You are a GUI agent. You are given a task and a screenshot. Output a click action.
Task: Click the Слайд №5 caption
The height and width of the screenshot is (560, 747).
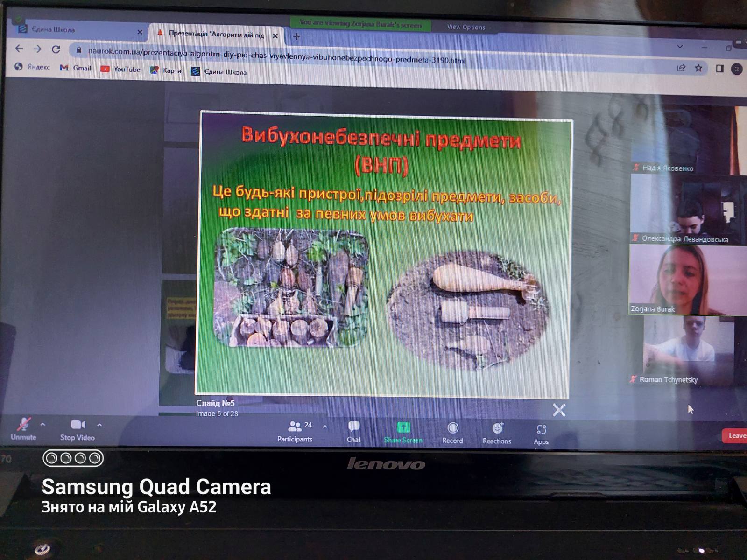[215, 403]
